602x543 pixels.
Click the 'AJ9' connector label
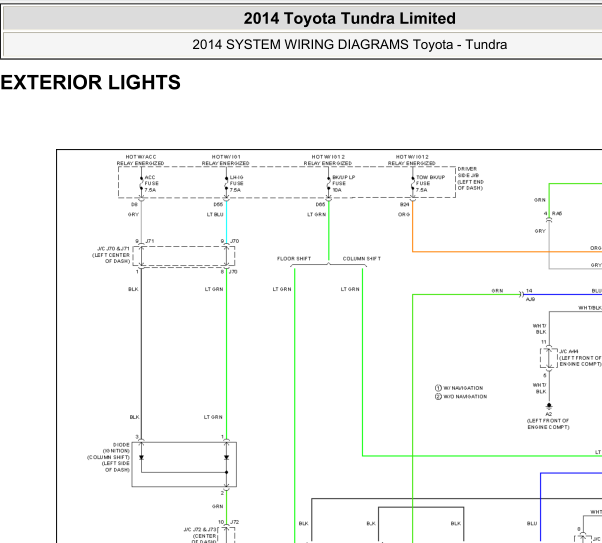point(530,299)
